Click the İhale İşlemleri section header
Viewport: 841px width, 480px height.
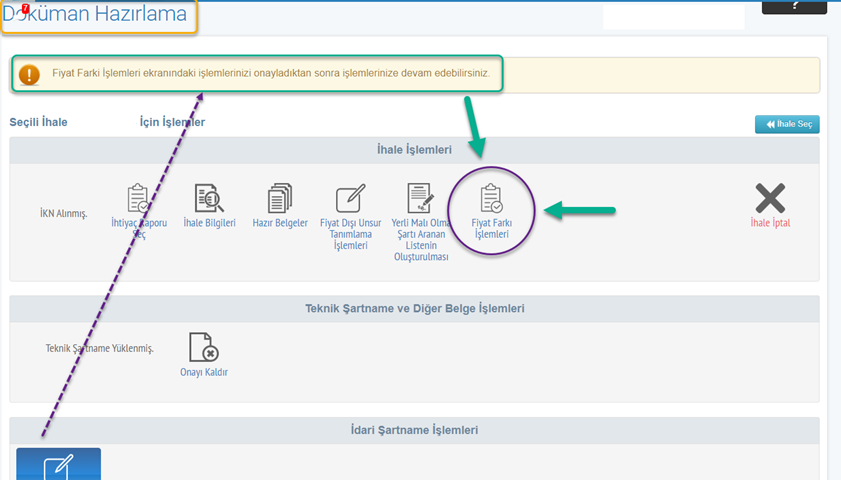[x=414, y=150]
